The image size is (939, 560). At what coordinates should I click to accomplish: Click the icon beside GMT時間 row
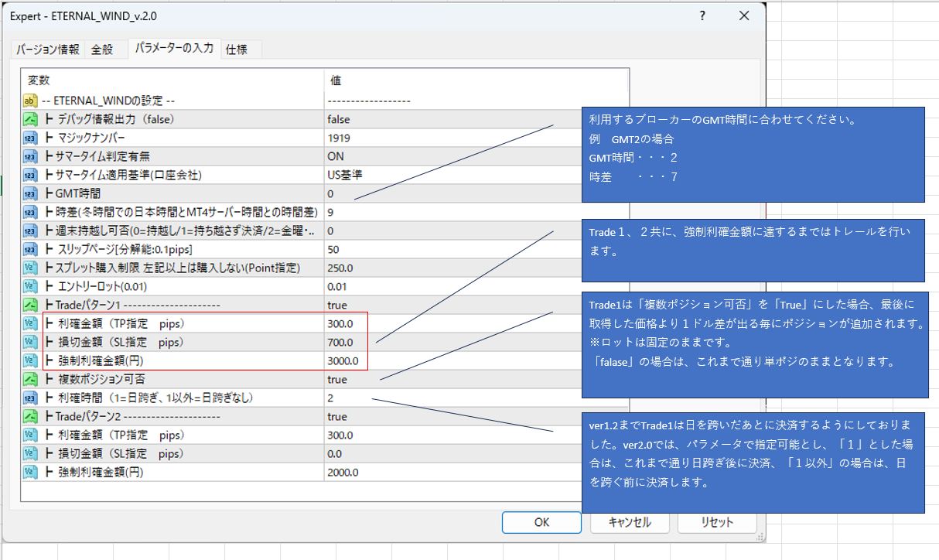(x=30, y=193)
